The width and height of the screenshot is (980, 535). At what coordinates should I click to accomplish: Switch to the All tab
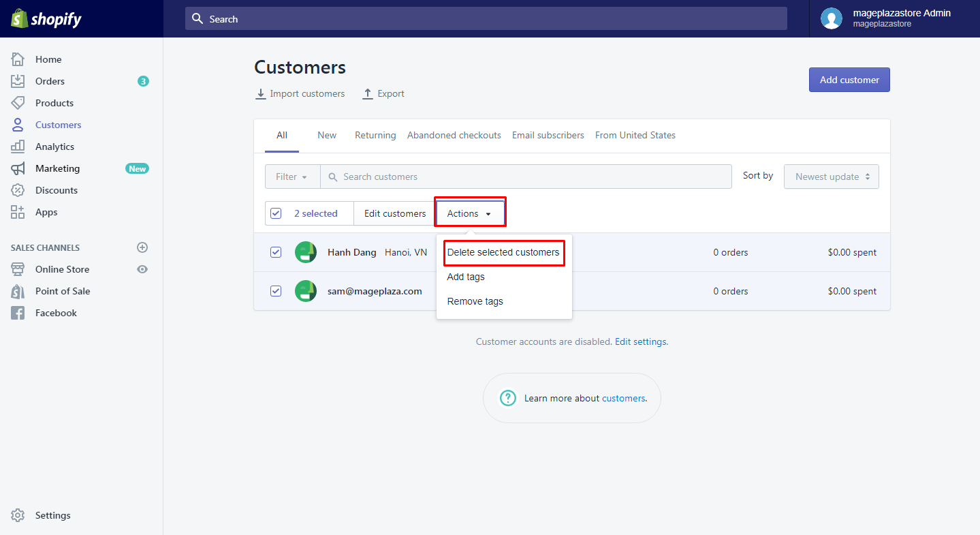(x=282, y=136)
